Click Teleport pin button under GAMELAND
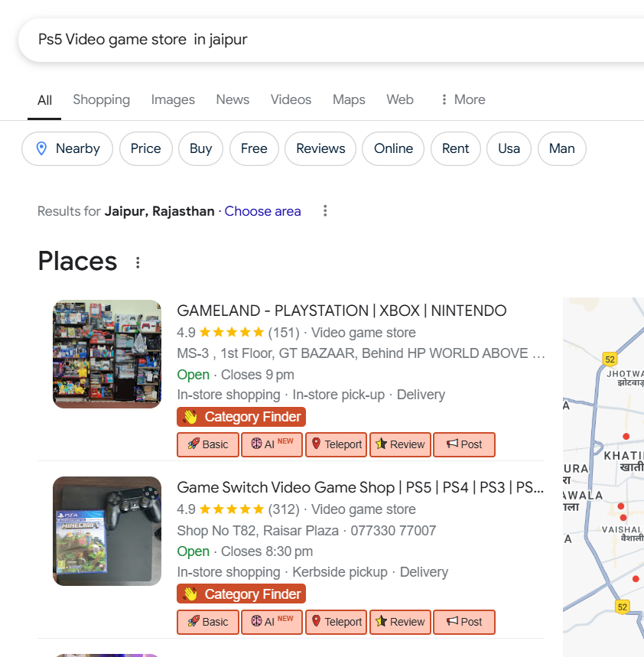 (337, 444)
